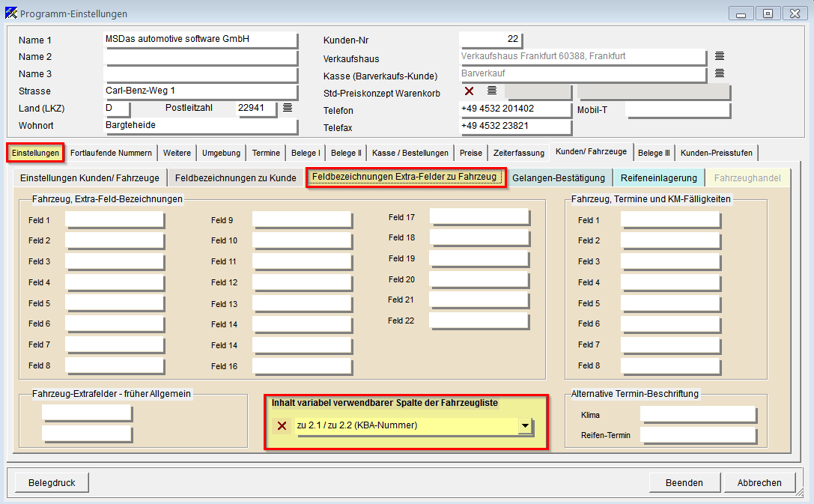The width and height of the screenshot is (814, 504).
Task: Open the Zeiterfassung tab
Action: pos(519,153)
